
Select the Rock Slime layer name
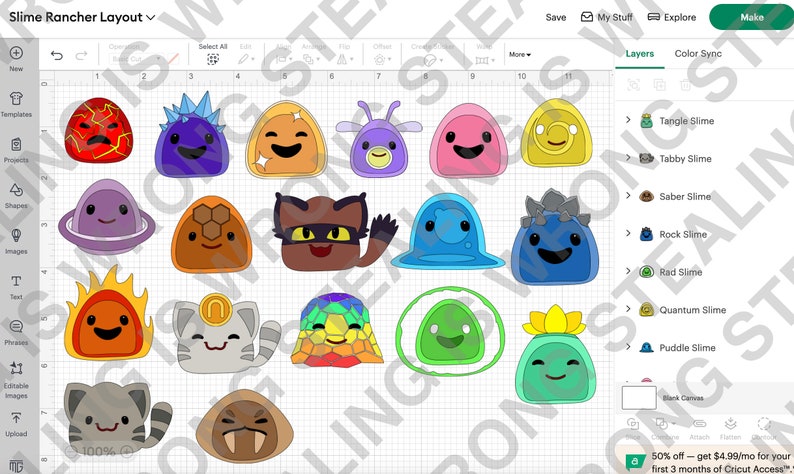(683, 234)
